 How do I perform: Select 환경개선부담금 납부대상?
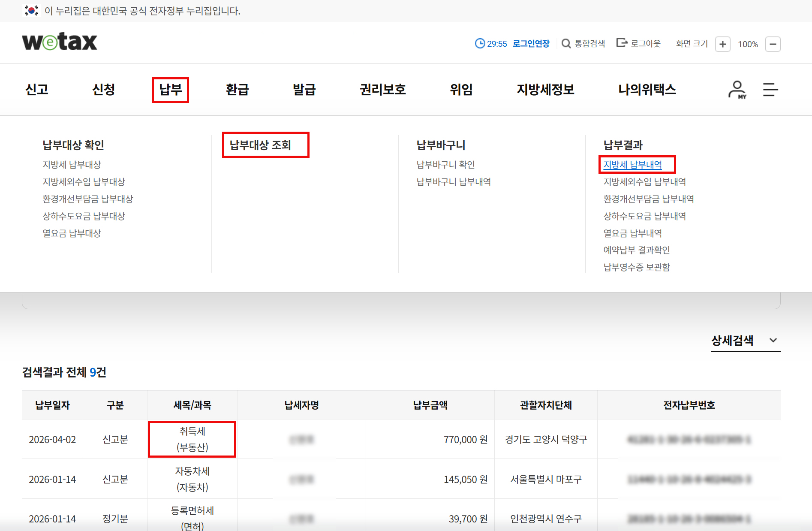[x=87, y=199]
